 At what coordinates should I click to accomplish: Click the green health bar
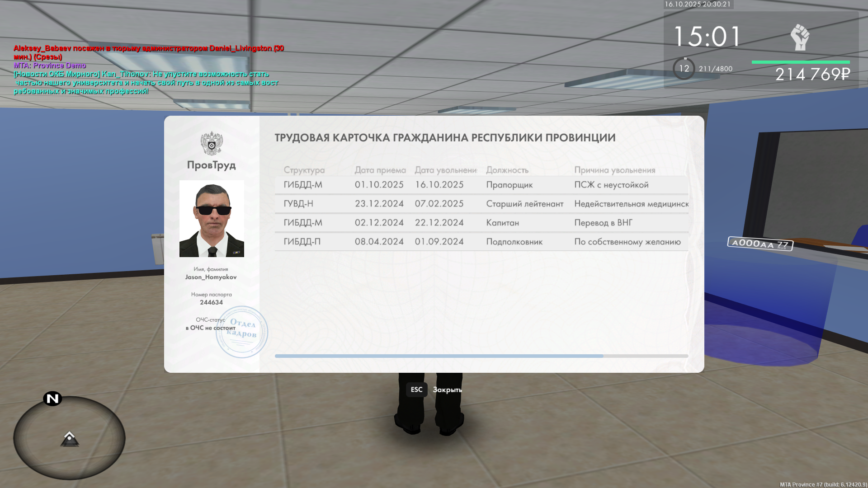800,62
